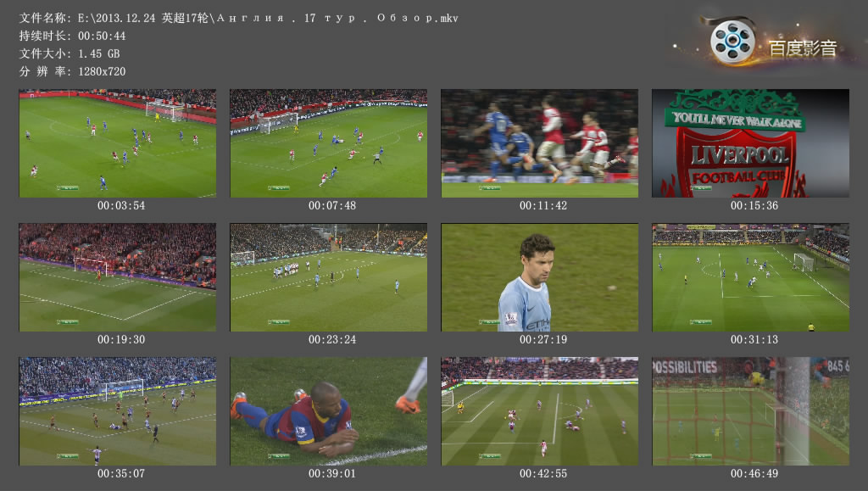This screenshot has height=491, width=868.
Task: Click the timestamp 00:35:07
Action: click(121, 473)
